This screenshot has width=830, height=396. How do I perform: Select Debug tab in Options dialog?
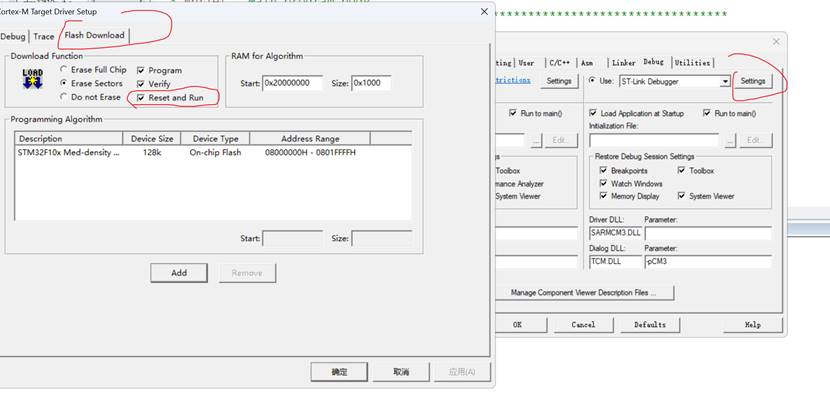click(x=653, y=62)
